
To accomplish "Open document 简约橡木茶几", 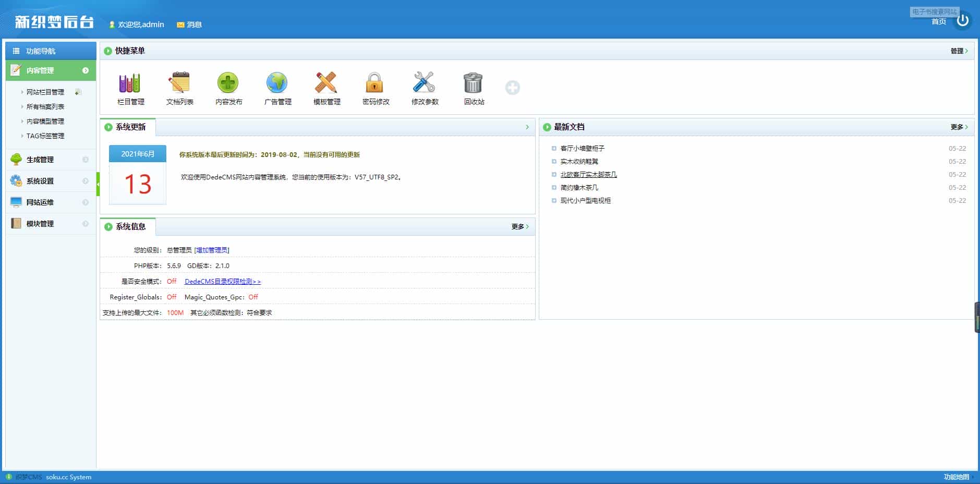I will (x=579, y=188).
